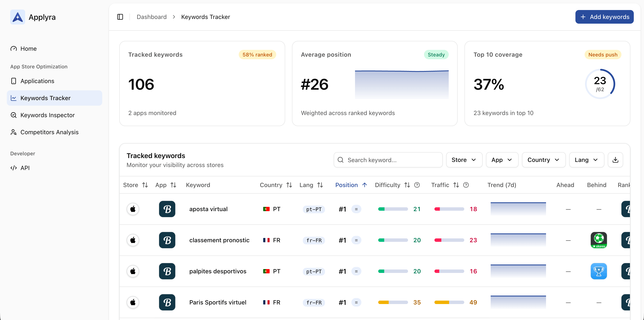
Task: Click the Competitors Analysis people icon
Action: (x=14, y=132)
